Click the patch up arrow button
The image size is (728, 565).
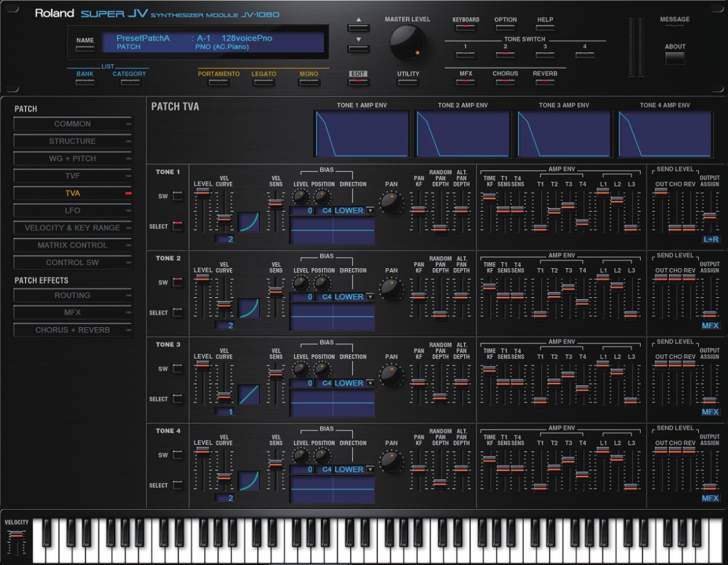point(358,27)
